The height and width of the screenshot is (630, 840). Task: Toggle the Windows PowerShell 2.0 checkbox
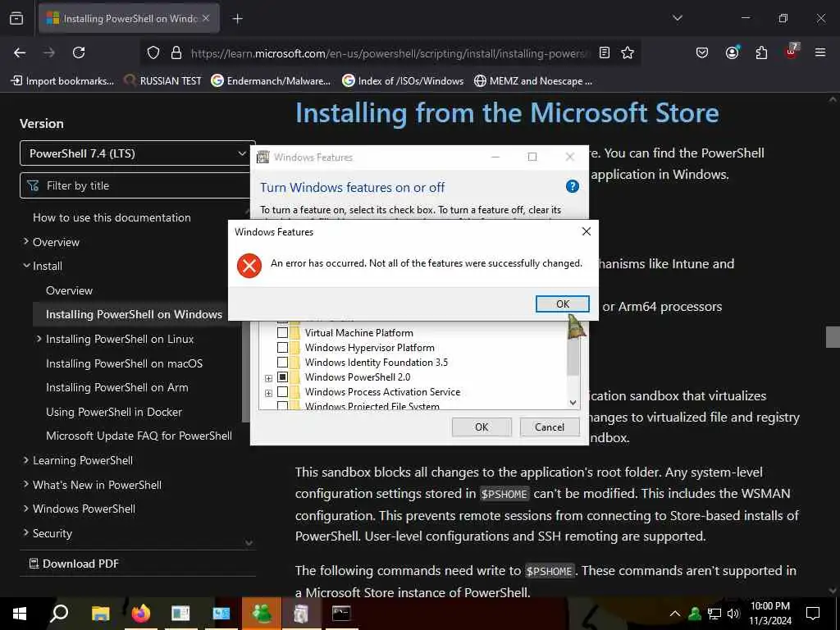coord(282,377)
